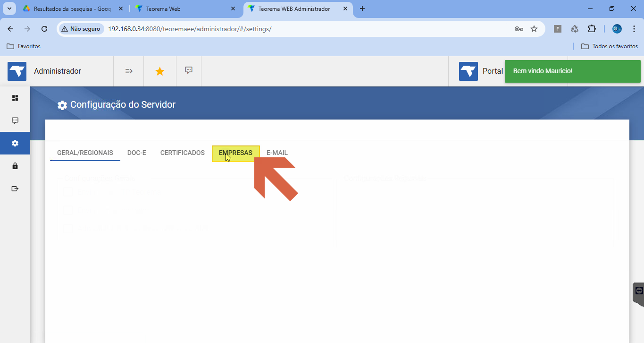Open the padlock security icon in sidebar

tap(15, 166)
